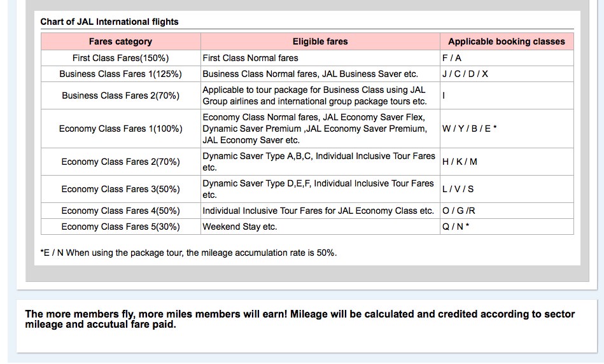Click the 'W / Y / B / E *' cell

tap(507, 129)
